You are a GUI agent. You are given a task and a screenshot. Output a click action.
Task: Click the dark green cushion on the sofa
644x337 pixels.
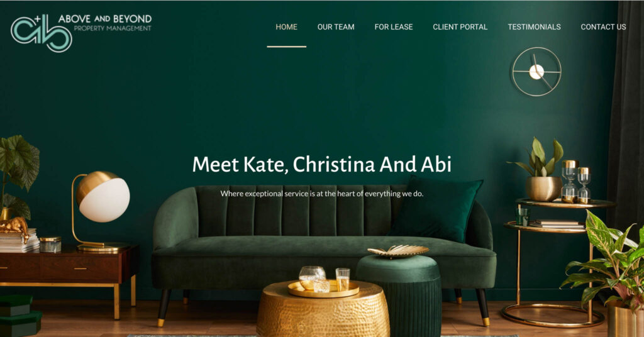(436, 208)
